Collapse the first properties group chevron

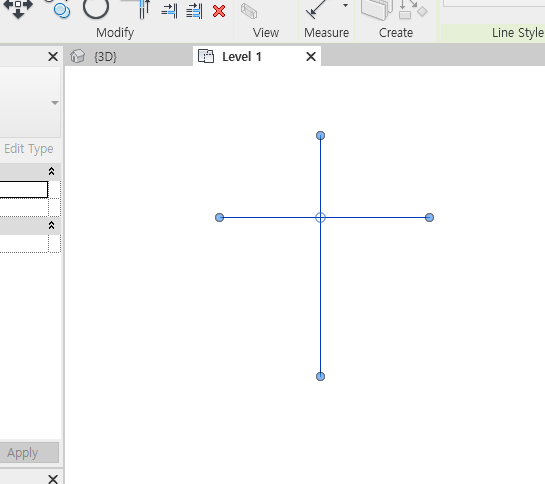(x=51, y=171)
